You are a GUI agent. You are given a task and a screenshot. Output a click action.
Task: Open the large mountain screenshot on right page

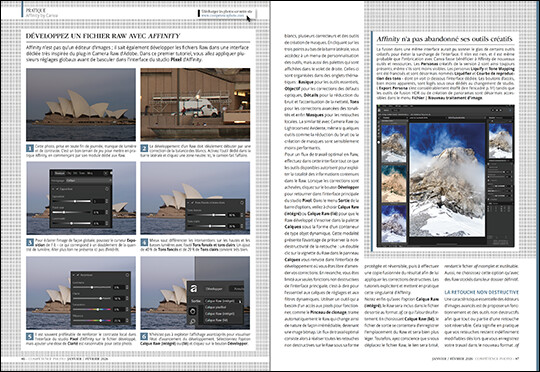tap(446, 176)
